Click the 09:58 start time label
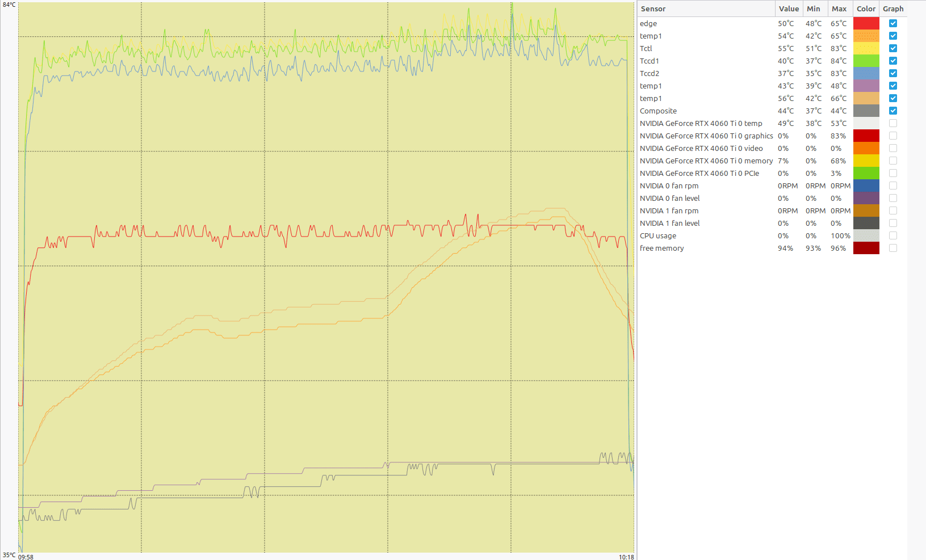 point(26,557)
